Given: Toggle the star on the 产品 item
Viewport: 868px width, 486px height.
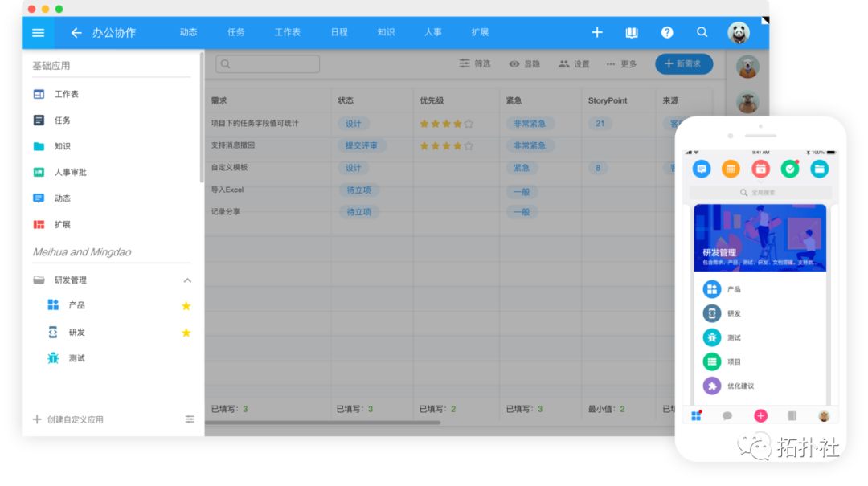Looking at the screenshot, I should click(x=186, y=305).
